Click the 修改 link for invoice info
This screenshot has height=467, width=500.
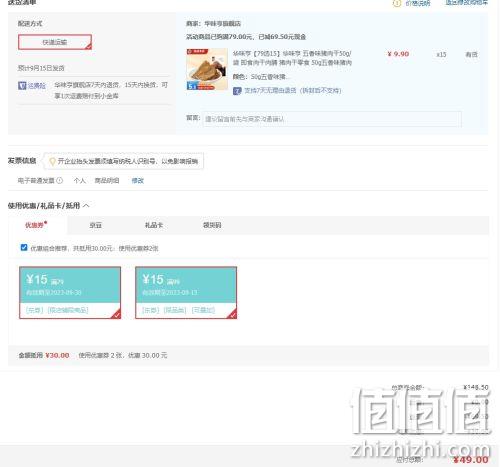coord(137,181)
